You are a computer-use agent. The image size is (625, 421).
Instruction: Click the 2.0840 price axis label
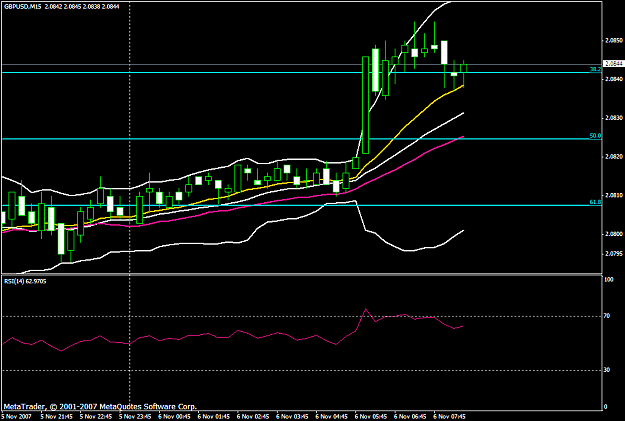coord(614,79)
